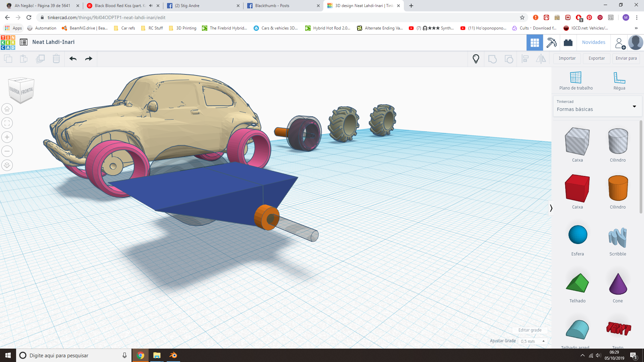Image resolution: width=644 pixels, height=362 pixels.
Task: Click the Importar button
Action: [x=567, y=58]
